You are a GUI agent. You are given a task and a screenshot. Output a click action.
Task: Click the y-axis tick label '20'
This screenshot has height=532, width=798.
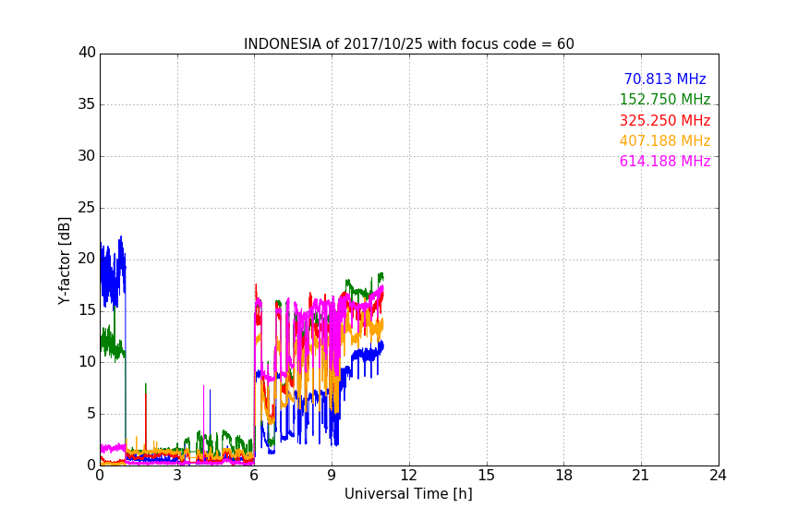(87, 259)
